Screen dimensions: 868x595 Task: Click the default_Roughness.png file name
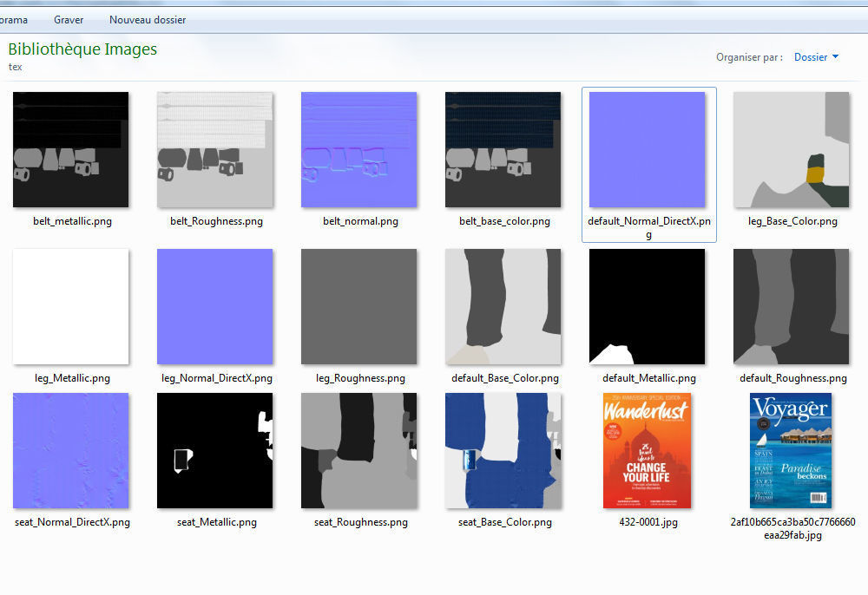coord(793,378)
